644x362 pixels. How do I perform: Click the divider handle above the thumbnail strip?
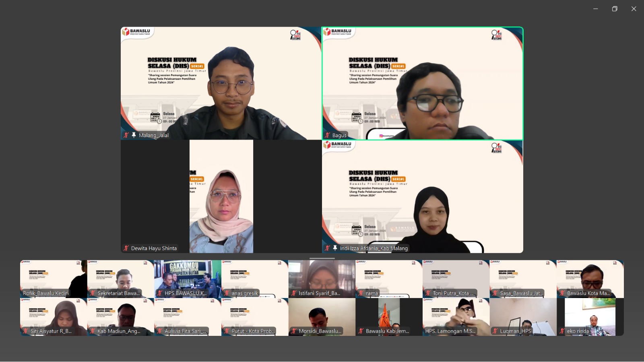click(322, 258)
